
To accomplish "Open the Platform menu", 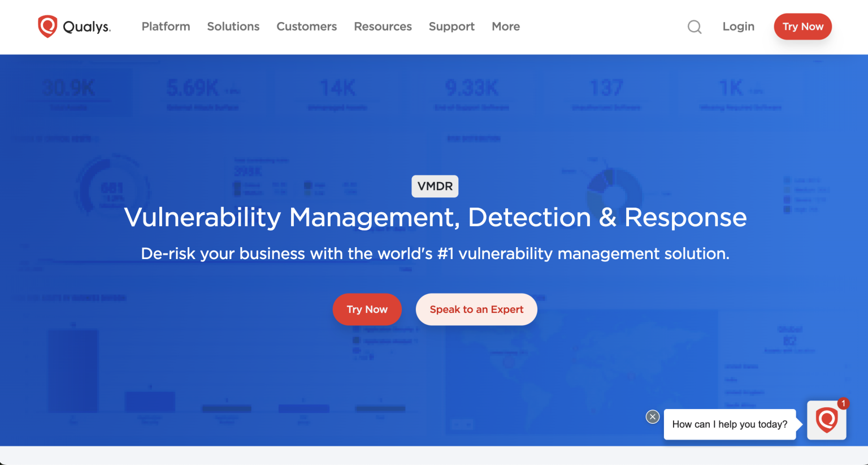I will pyautogui.click(x=166, y=26).
